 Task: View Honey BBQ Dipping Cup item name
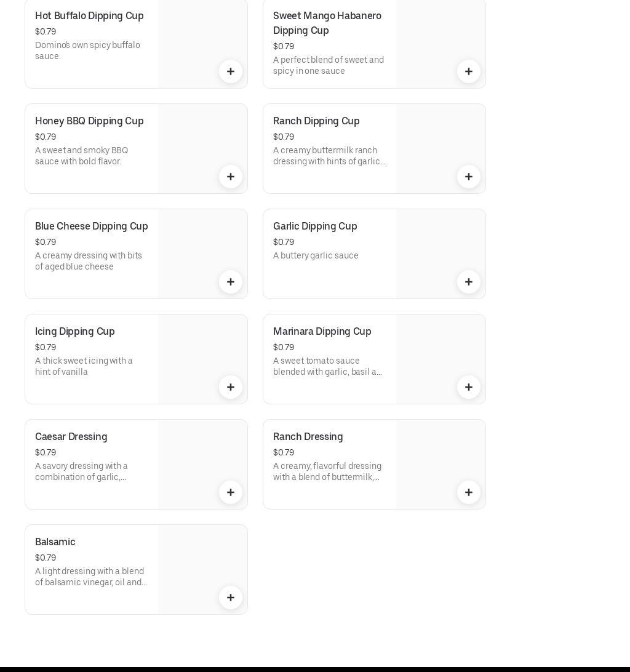(x=89, y=121)
